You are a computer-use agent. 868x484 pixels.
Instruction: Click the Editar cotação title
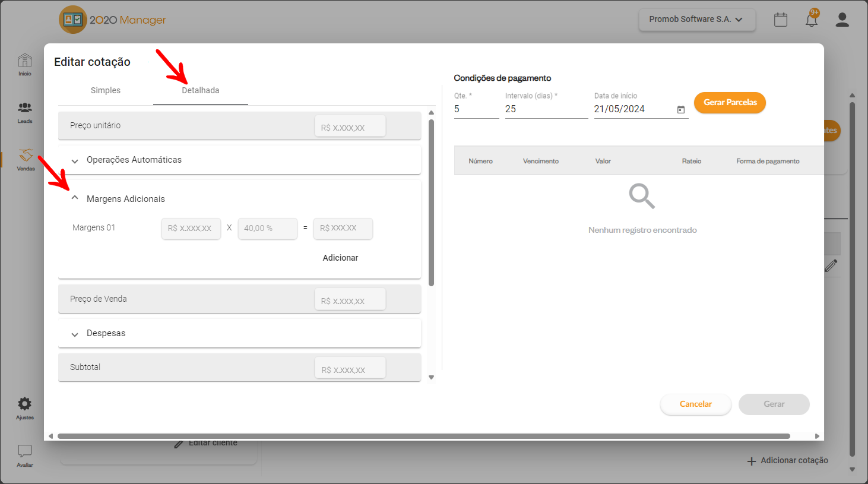(92, 62)
